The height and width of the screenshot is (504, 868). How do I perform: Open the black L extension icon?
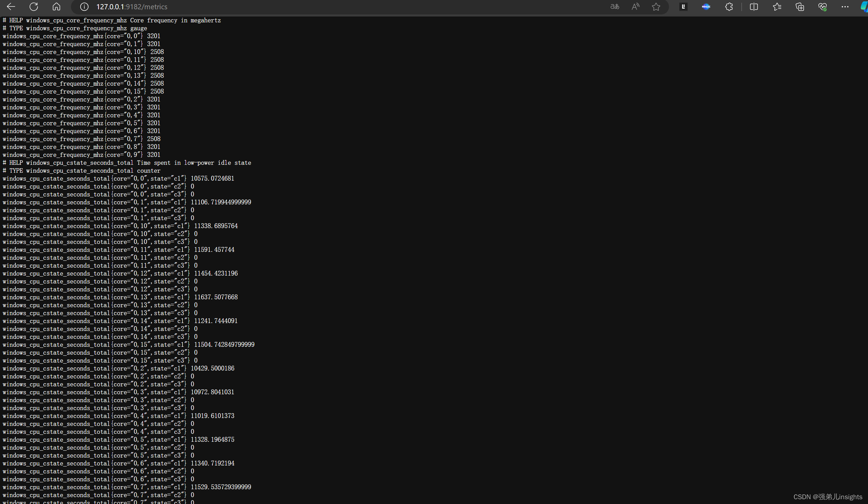tap(683, 7)
